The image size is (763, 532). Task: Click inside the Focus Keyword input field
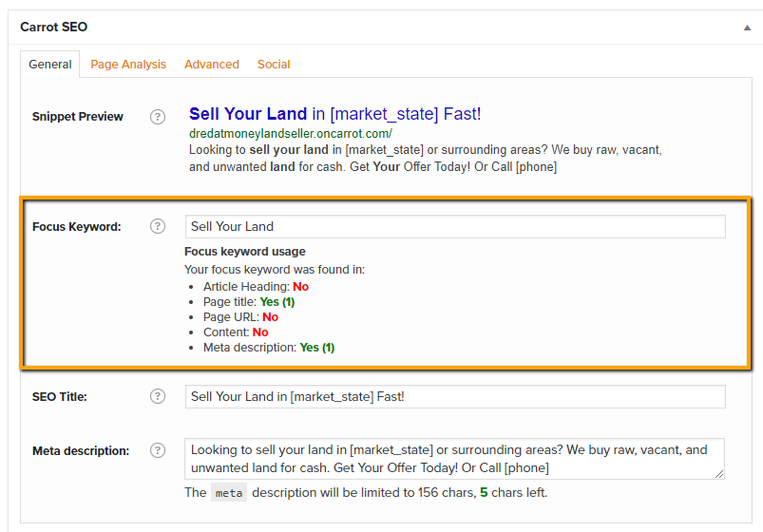455,226
